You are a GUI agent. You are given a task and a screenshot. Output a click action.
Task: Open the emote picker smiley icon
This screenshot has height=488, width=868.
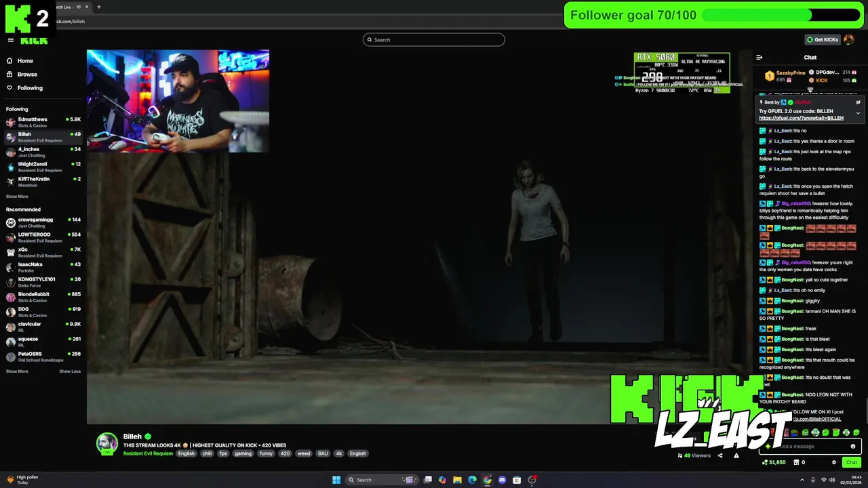pyautogui.click(x=853, y=447)
